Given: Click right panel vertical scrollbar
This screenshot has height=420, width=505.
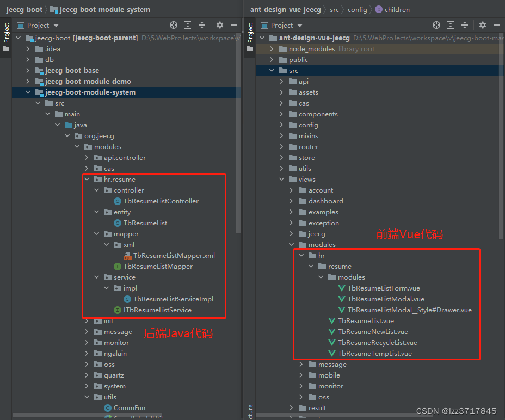Looking at the screenshot, I should click(x=501, y=136).
